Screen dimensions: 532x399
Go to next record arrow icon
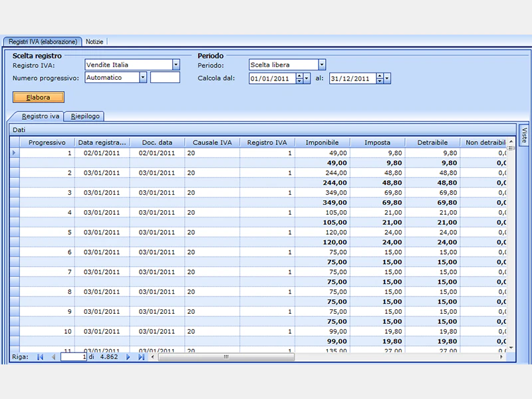click(x=128, y=357)
